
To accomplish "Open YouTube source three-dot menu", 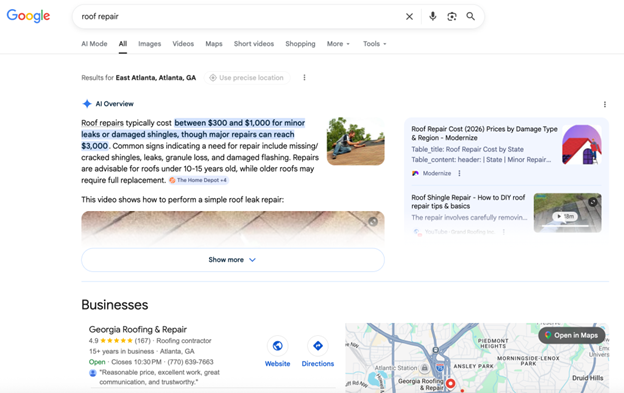I will [x=503, y=232].
